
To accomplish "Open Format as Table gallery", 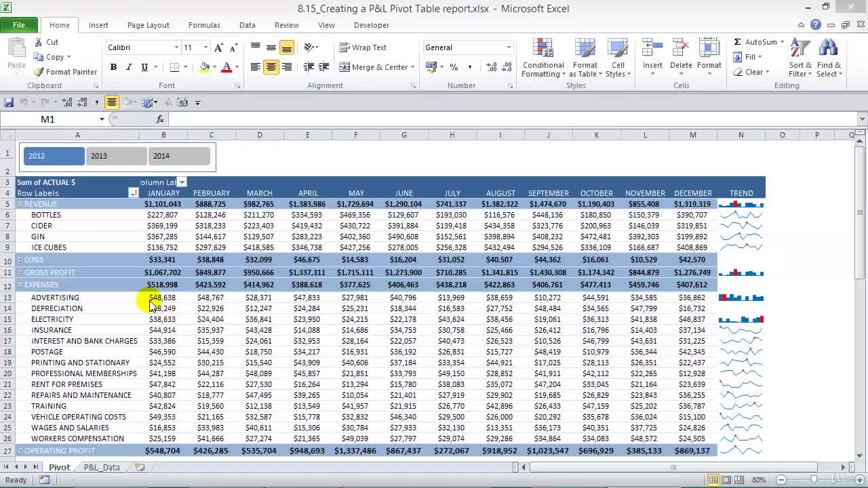I will coord(585,58).
